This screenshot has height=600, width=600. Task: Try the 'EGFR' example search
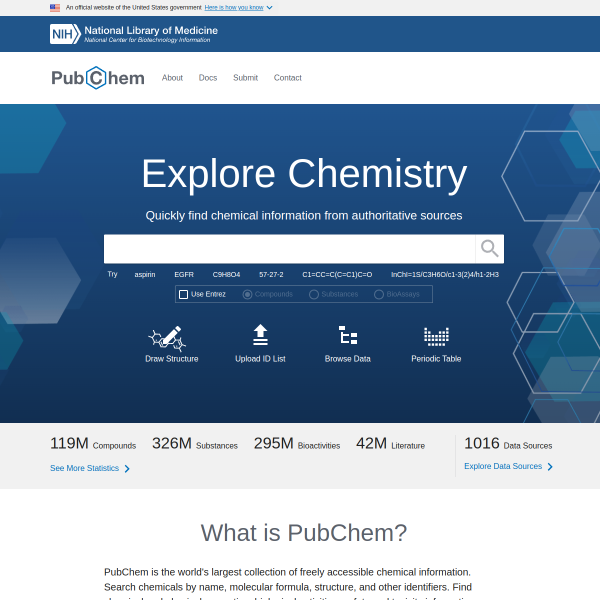pos(184,274)
